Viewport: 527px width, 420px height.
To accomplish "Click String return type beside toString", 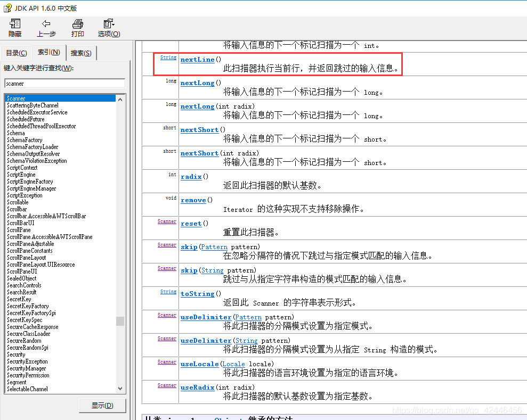I will [168, 292].
